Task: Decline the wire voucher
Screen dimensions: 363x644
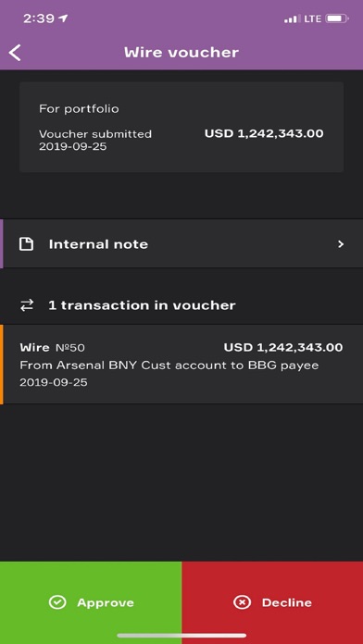Action: [x=272, y=602]
